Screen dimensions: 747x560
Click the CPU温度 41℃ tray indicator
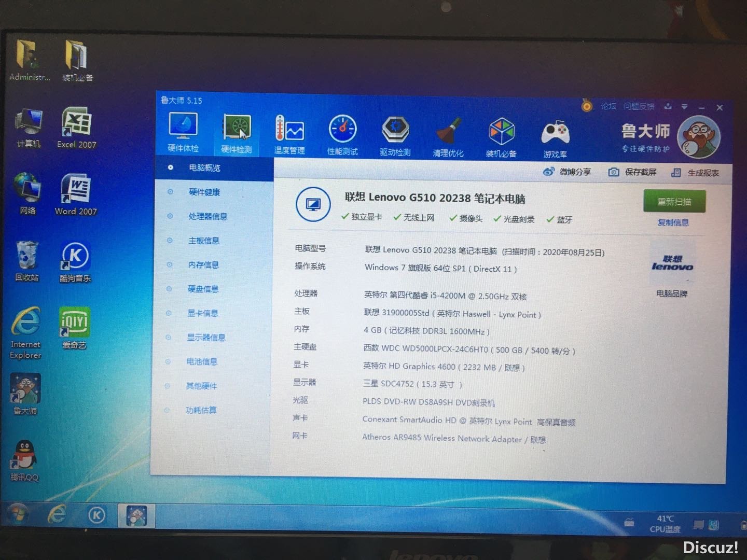coord(665,524)
